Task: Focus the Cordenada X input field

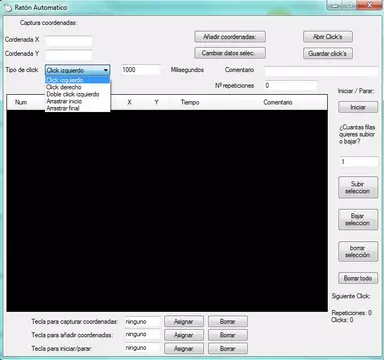Action: point(69,41)
